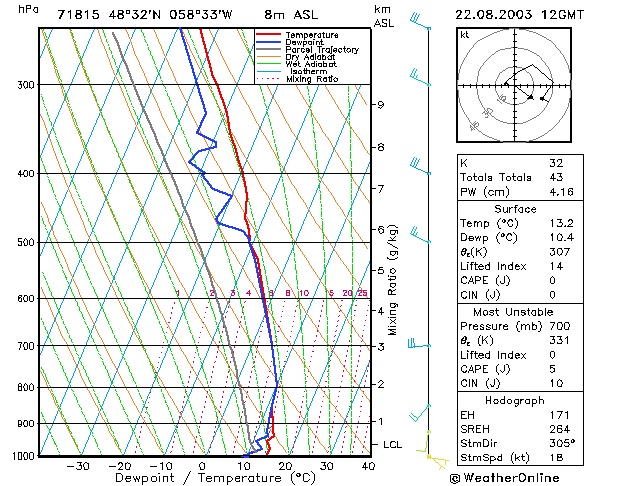629x486 pixels.
Task: Click the 'Parcel Trajectory' legend label
Action: pos(322,50)
